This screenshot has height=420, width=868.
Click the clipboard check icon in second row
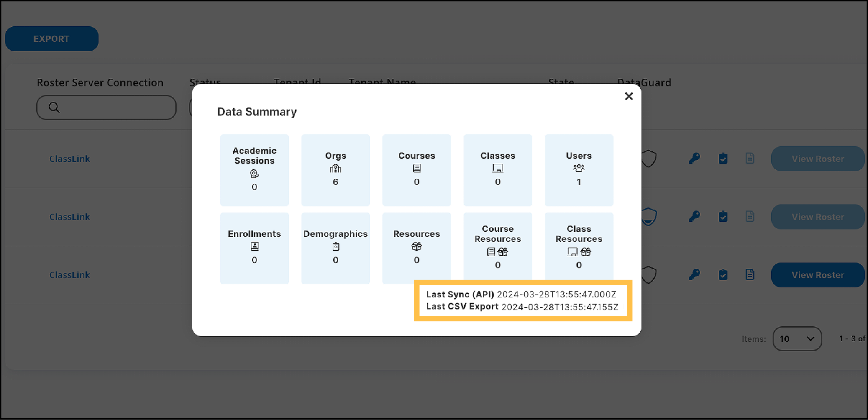coord(723,216)
